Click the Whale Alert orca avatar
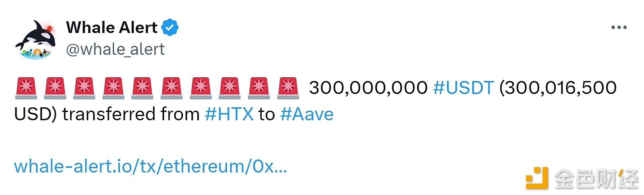The height and width of the screenshot is (195, 644). tap(34, 38)
